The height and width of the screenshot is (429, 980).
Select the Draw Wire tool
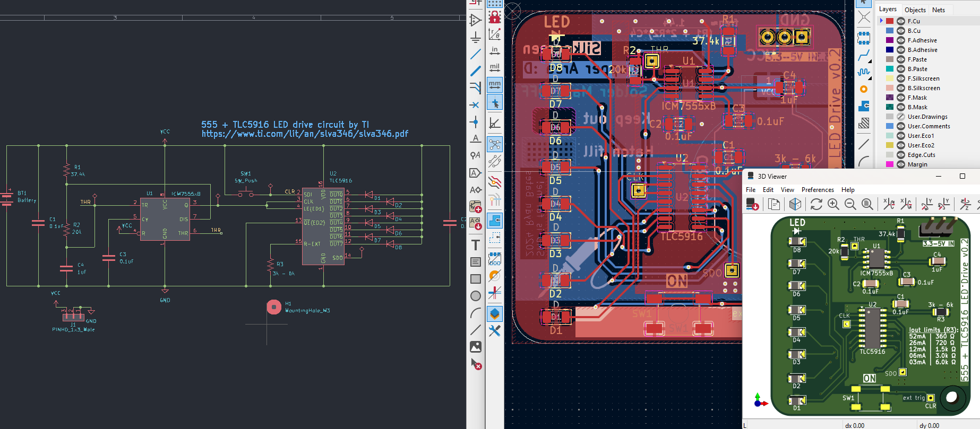point(476,54)
